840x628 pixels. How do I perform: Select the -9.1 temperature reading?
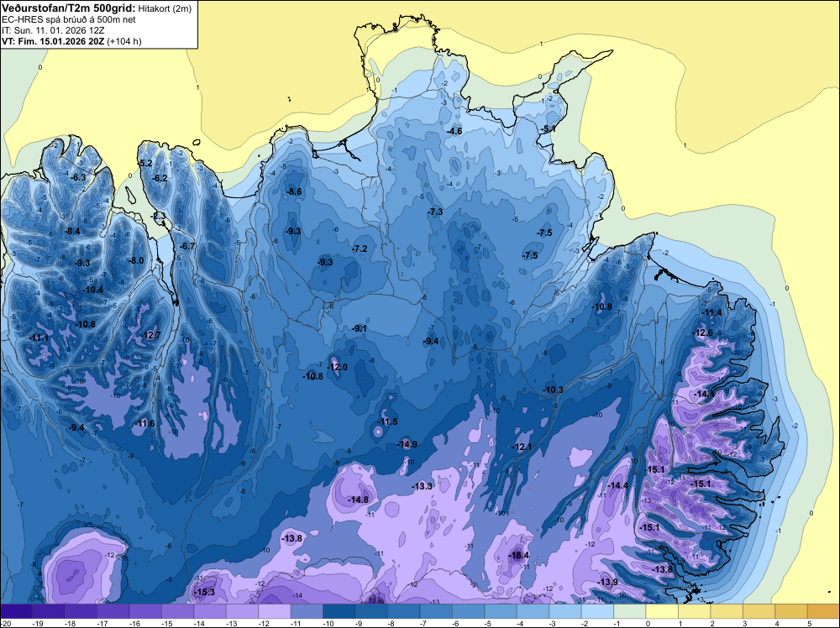pos(360,328)
